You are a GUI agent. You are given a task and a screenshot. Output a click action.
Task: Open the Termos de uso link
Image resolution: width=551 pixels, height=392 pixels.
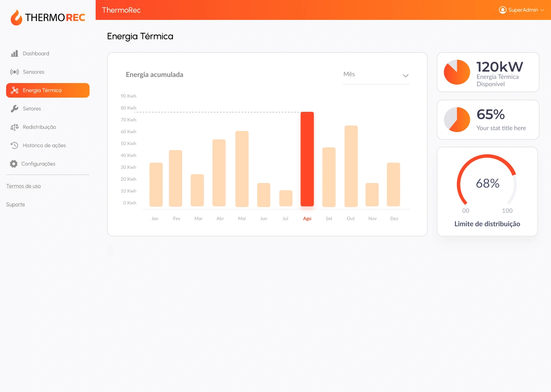click(23, 186)
